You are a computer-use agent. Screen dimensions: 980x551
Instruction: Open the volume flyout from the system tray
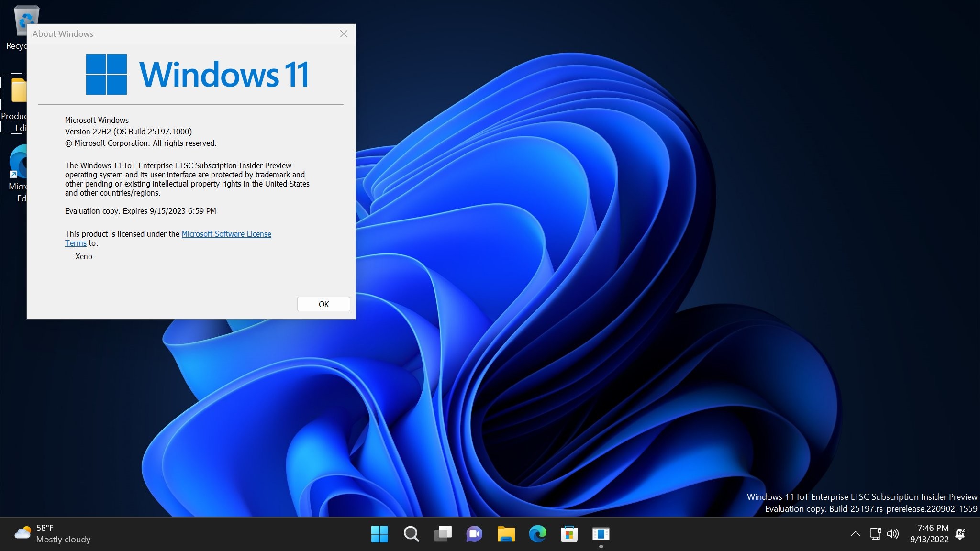point(893,534)
